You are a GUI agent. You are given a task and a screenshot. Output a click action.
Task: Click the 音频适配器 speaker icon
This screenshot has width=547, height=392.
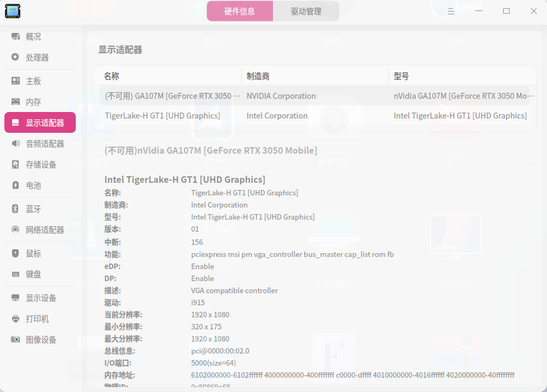pos(15,143)
